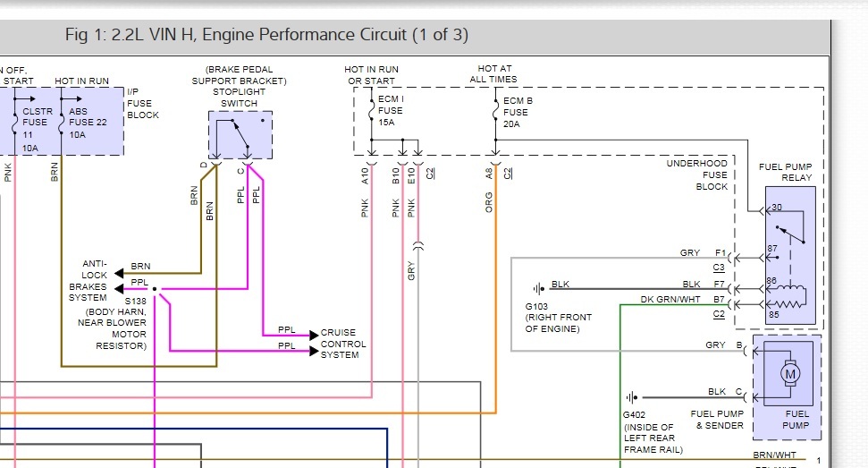Click the 'DK GRN/WHT' wire label
Screen dimensions: 868x468
tap(670, 300)
